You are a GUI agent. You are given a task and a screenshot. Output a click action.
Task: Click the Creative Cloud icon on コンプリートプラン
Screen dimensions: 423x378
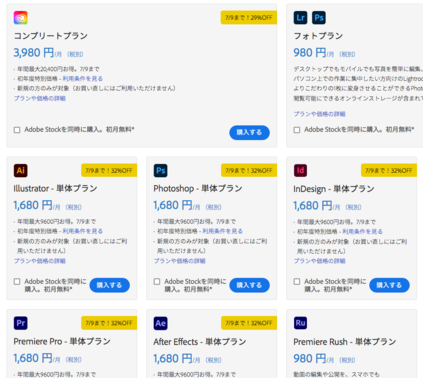21,18
